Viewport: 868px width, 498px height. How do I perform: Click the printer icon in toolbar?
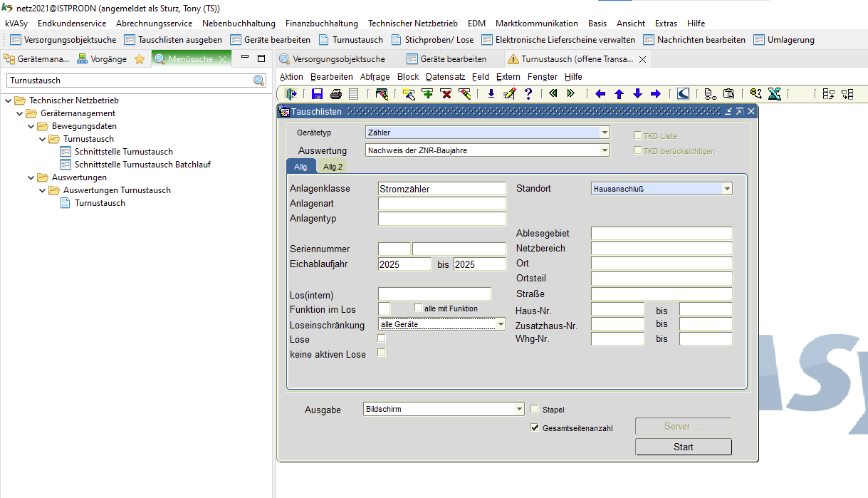point(335,93)
